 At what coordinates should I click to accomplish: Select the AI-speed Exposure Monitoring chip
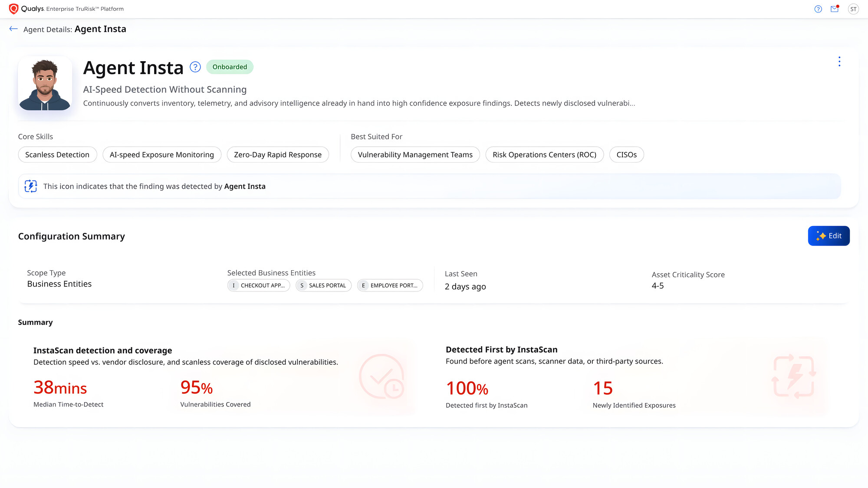(162, 155)
